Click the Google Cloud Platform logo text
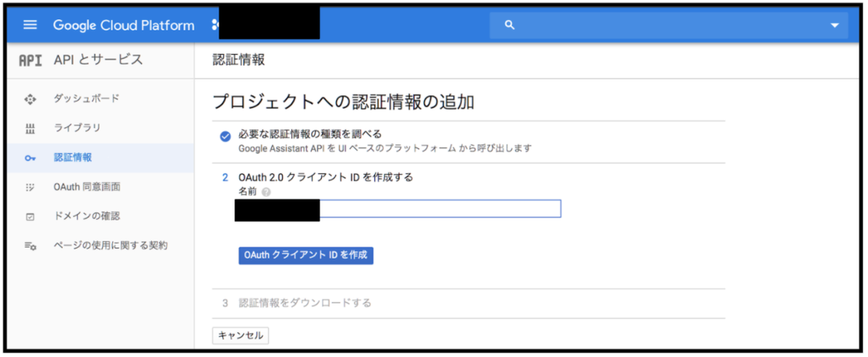The height and width of the screenshot is (357, 868). pyautogui.click(x=124, y=25)
